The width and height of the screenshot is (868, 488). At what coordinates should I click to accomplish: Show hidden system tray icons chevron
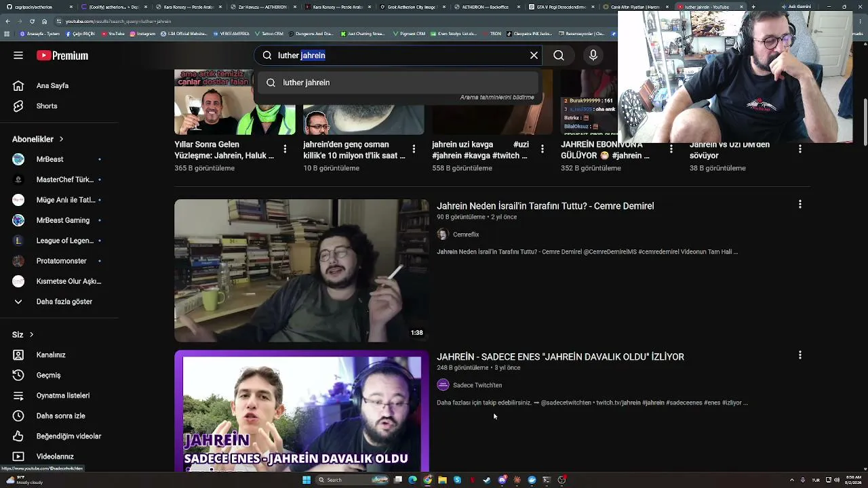[791, 481]
